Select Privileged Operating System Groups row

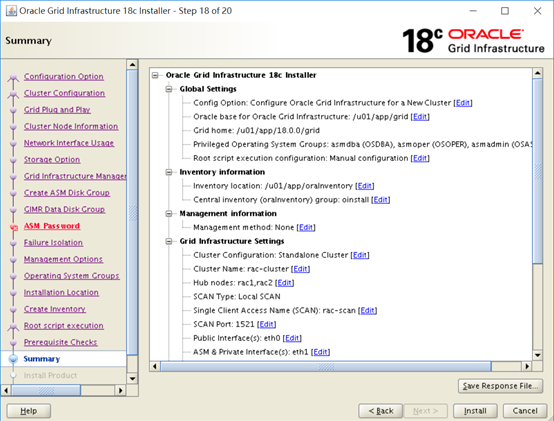(362, 144)
